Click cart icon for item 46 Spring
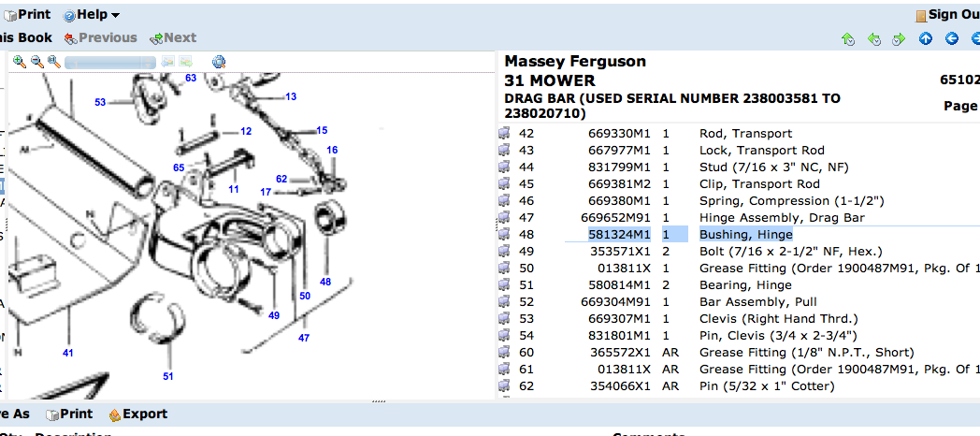 pyautogui.click(x=504, y=201)
